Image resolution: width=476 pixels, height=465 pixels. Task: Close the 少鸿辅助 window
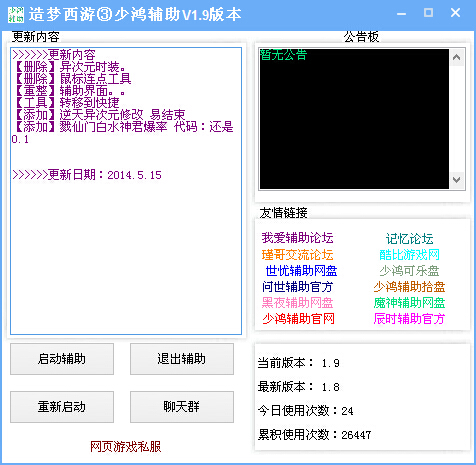tap(455, 13)
